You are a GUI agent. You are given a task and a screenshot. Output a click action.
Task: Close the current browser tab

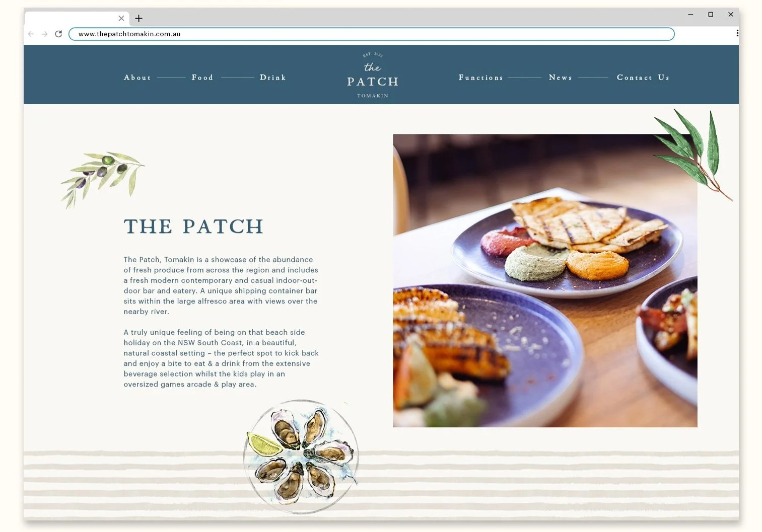click(x=121, y=18)
